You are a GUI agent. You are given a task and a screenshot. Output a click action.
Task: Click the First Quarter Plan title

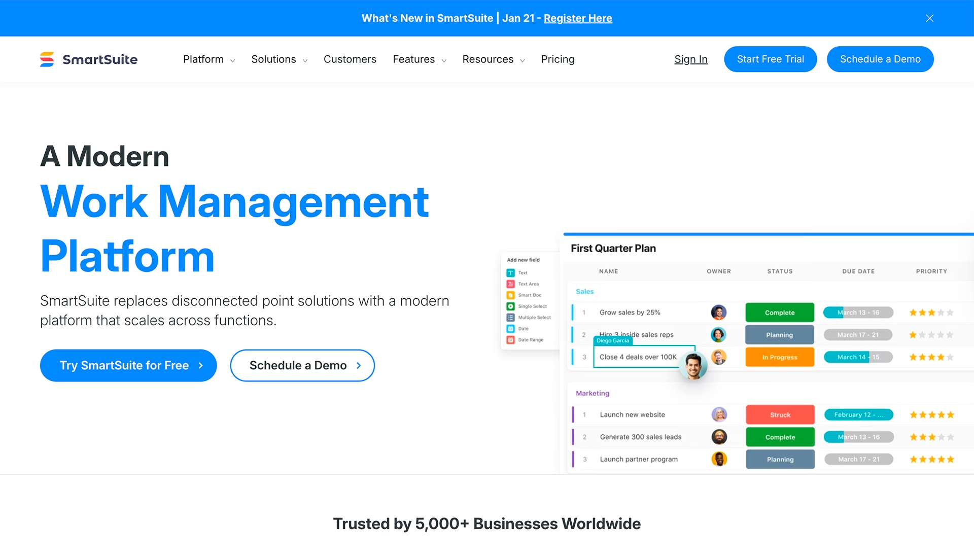click(613, 249)
